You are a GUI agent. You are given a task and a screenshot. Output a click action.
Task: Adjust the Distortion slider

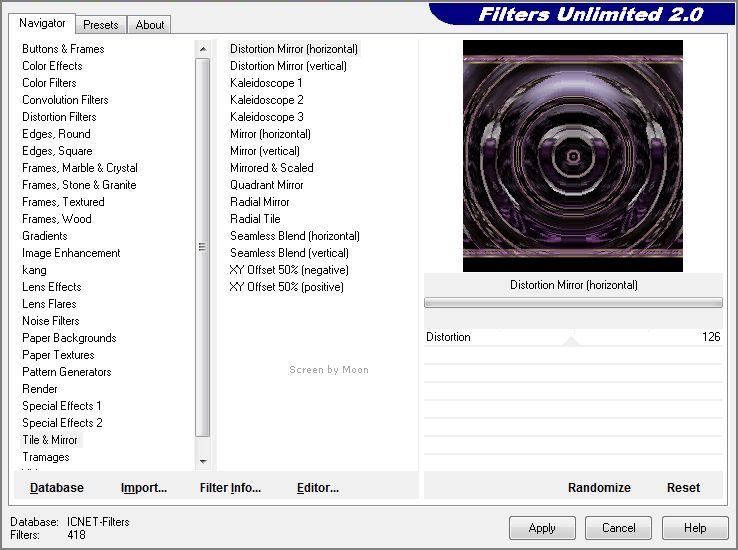[572, 338]
